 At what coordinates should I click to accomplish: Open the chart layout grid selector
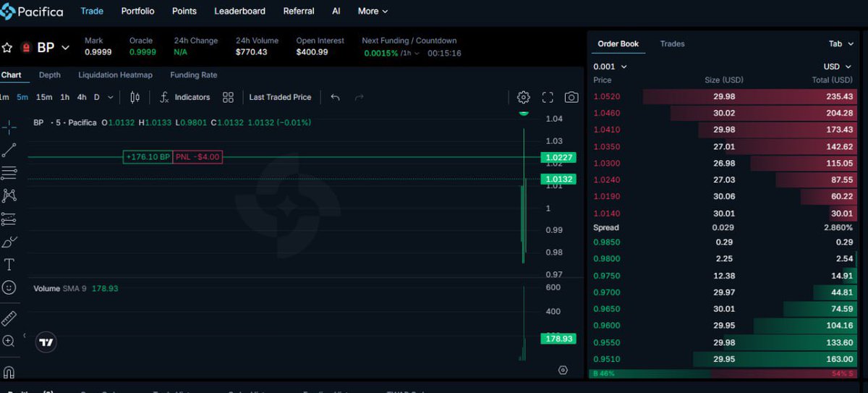click(x=228, y=97)
